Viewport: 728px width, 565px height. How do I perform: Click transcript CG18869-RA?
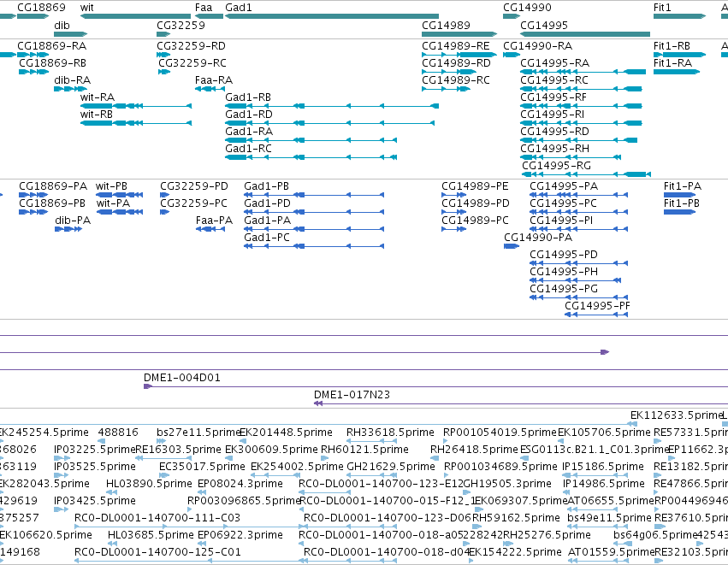tap(33, 55)
